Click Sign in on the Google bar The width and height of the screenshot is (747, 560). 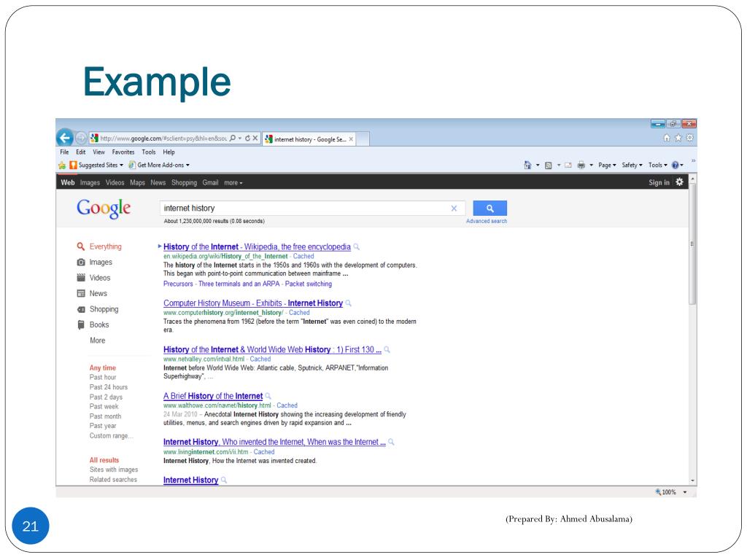(659, 182)
